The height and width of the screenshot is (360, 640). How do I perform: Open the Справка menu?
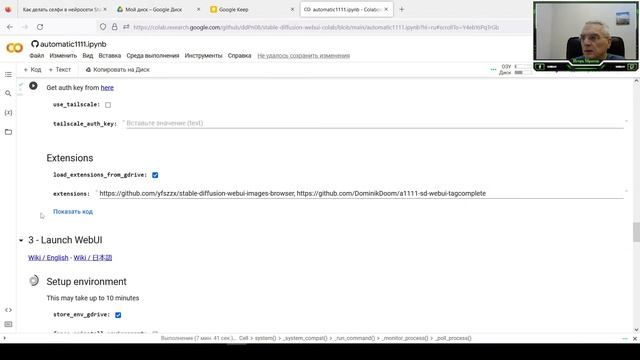pyautogui.click(x=239, y=56)
